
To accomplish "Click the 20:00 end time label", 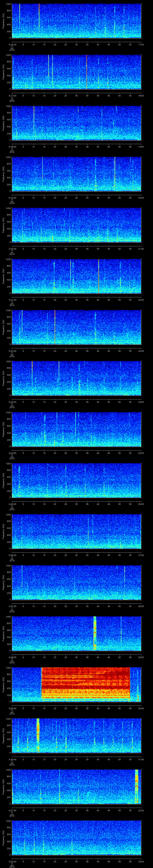I will tap(141, 198).
